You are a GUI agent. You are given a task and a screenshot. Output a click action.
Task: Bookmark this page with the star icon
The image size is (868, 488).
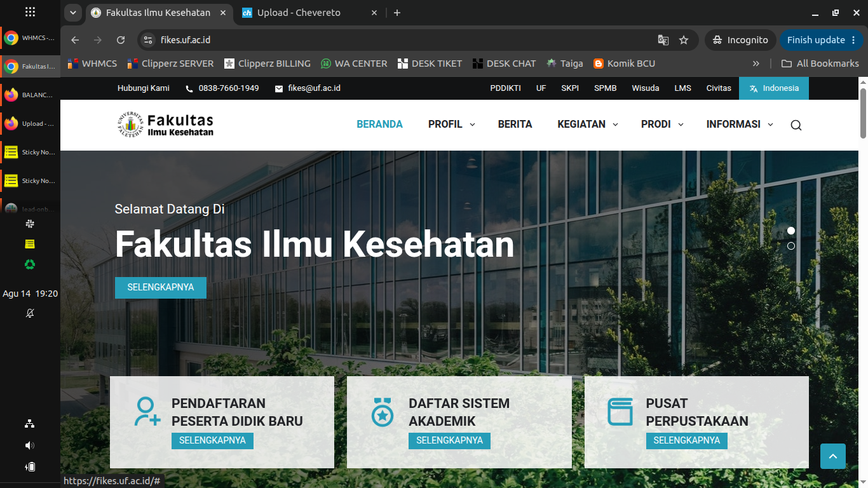(x=684, y=40)
